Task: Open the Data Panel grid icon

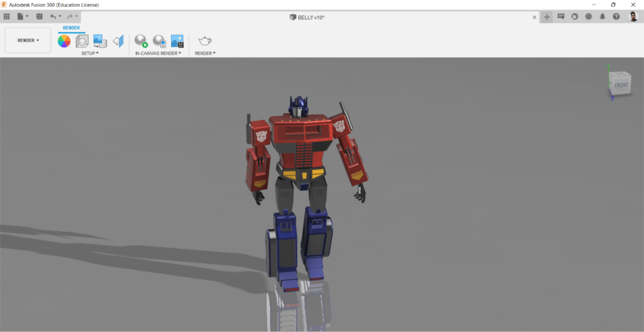Action: tap(7, 17)
